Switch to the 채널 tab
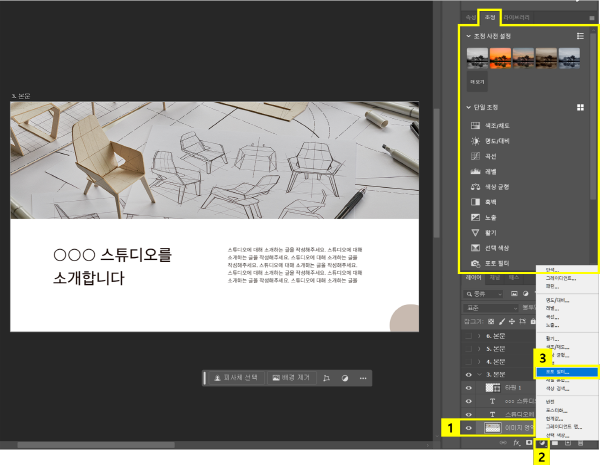 495,278
